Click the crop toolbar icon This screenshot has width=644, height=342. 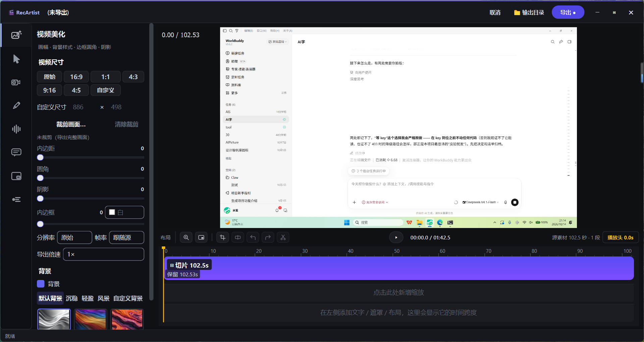tap(223, 237)
